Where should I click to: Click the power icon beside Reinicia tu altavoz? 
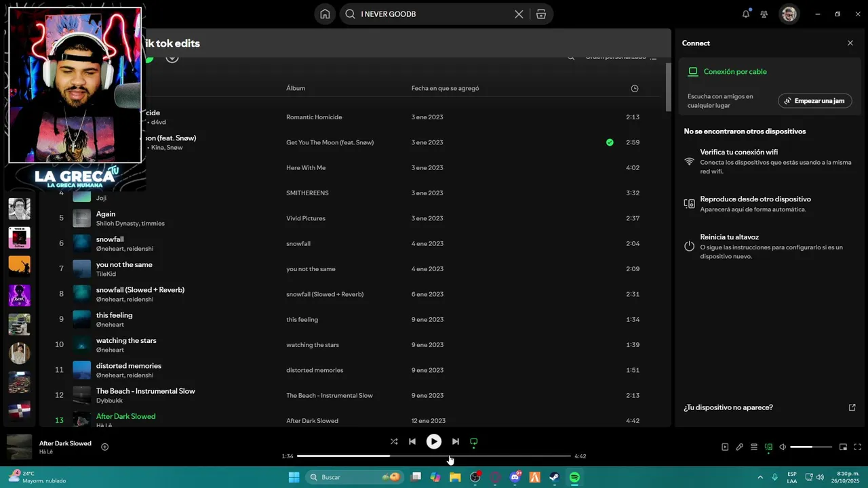coord(689,246)
